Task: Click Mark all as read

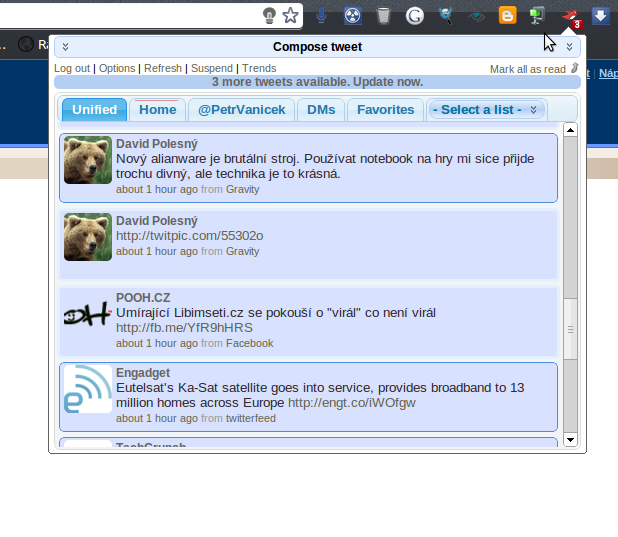Action: [x=528, y=69]
